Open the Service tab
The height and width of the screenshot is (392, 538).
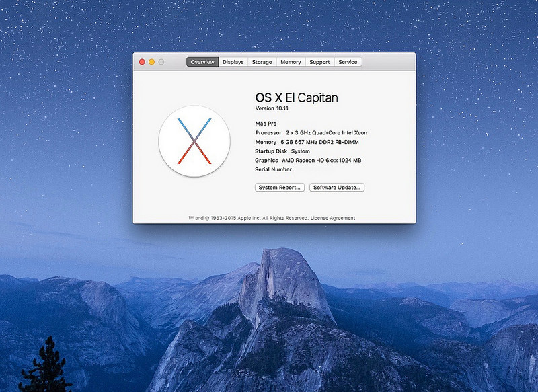348,62
